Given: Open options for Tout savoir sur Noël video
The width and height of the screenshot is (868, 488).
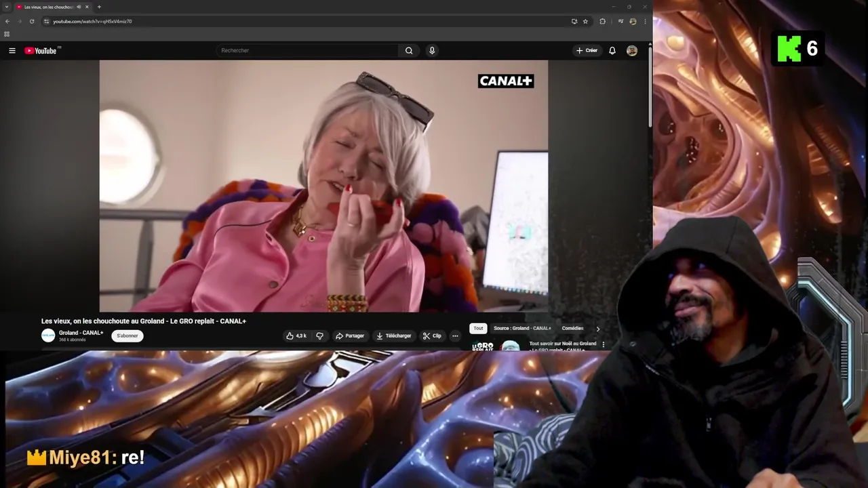Looking at the screenshot, I should [x=604, y=345].
